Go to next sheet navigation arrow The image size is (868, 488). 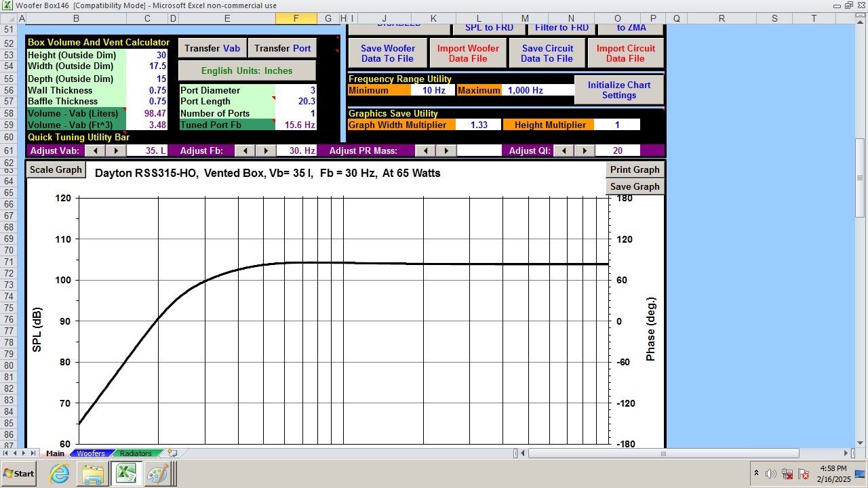coord(24,453)
